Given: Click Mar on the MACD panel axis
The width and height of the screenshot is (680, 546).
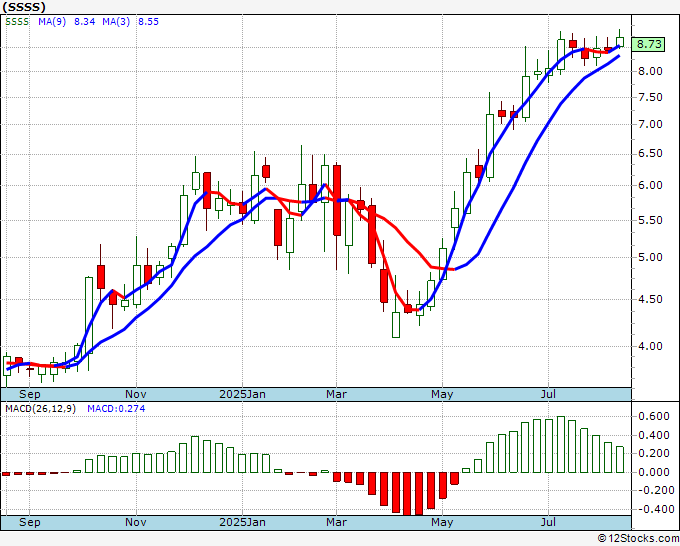Looking at the screenshot, I should 337,522.
